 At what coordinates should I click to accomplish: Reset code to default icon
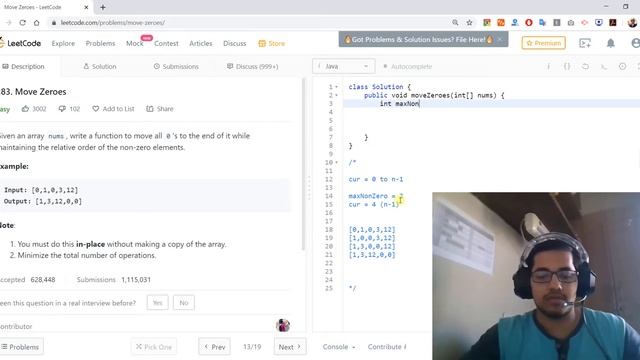(x=585, y=66)
